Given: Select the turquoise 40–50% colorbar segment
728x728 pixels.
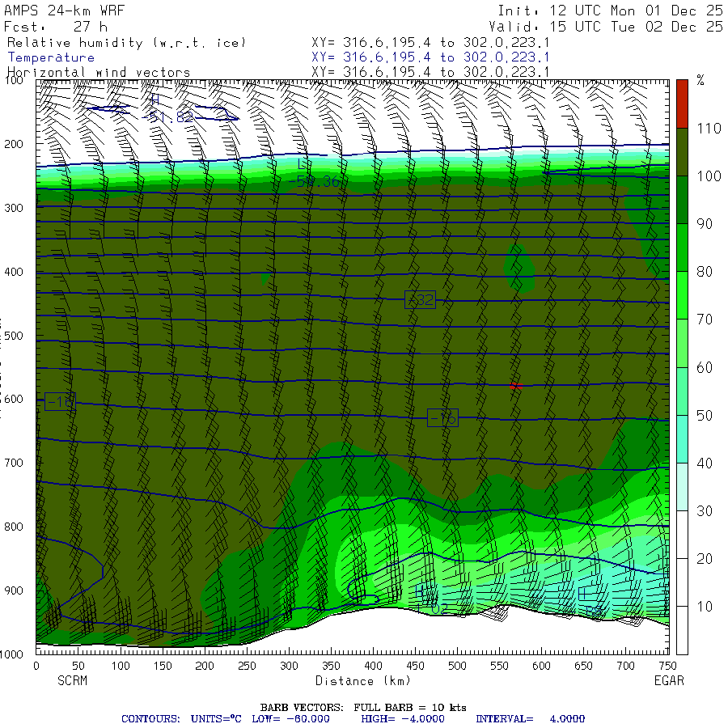Looking at the screenshot, I should click(682, 439).
